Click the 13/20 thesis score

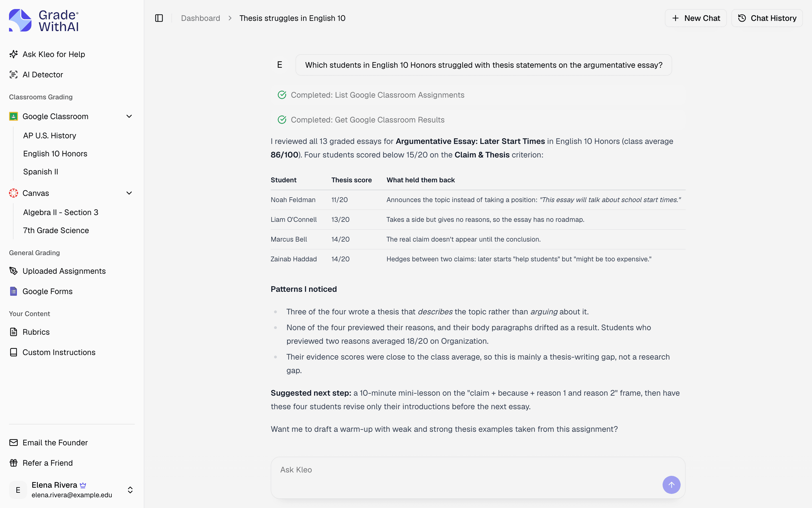pos(340,220)
